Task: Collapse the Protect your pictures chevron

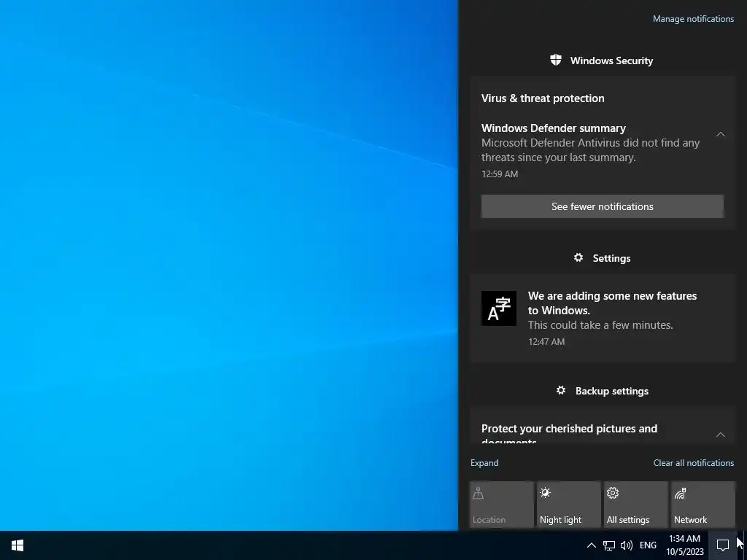Action: pyautogui.click(x=720, y=435)
